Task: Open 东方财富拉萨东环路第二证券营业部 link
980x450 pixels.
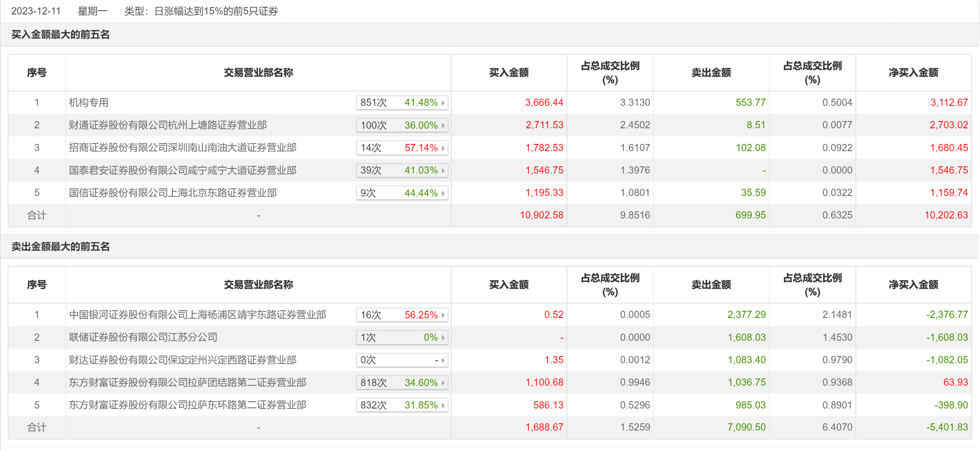Action: coord(188,405)
